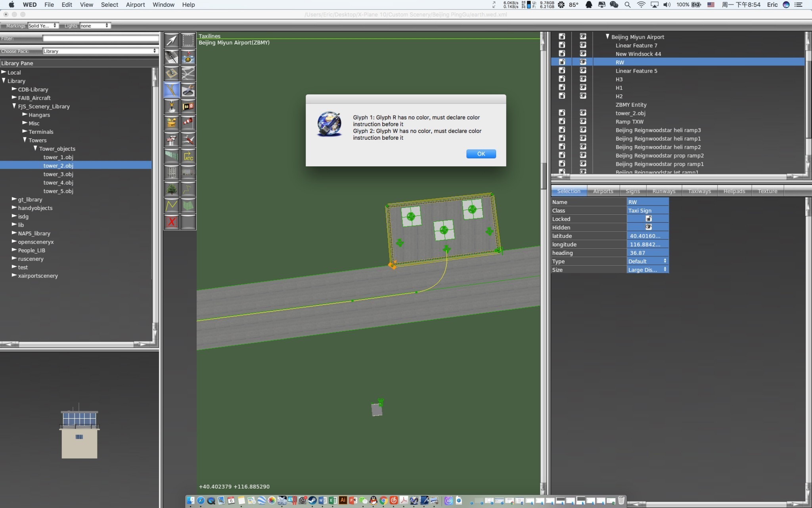This screenshot has height=508, width=812.
Task: Open the Airport menu
Action: click(x=135, y=5)
